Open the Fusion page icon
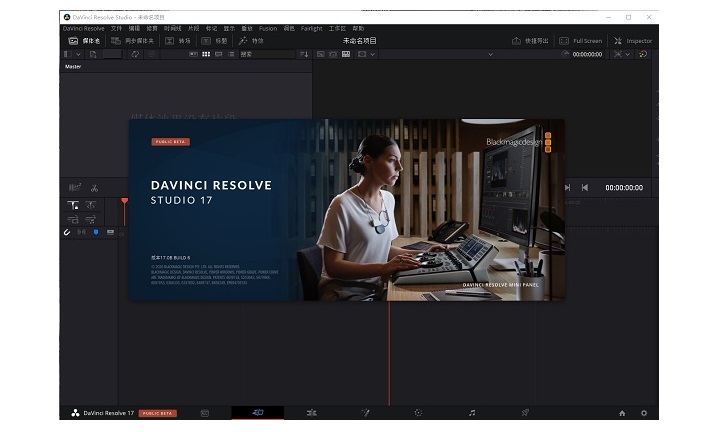Image resolution: width=720 pixels, height=432 pixels. (x=365, y=412)
